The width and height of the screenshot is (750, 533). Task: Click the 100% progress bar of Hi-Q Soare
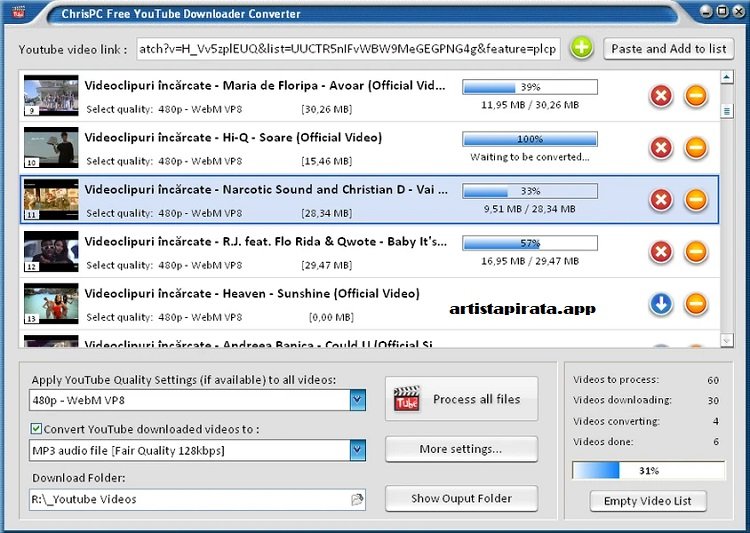[530, 139]
